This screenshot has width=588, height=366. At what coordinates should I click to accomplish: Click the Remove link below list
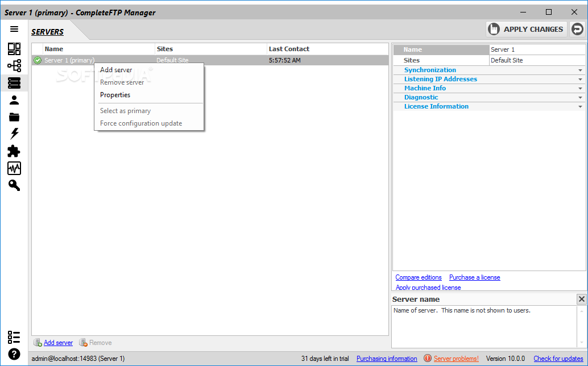(100, 342)
